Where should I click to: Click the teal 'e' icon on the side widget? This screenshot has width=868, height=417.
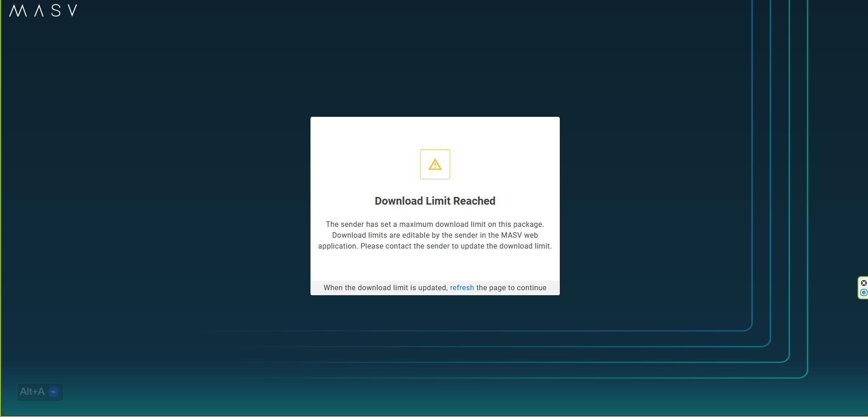tap(863, 292)
